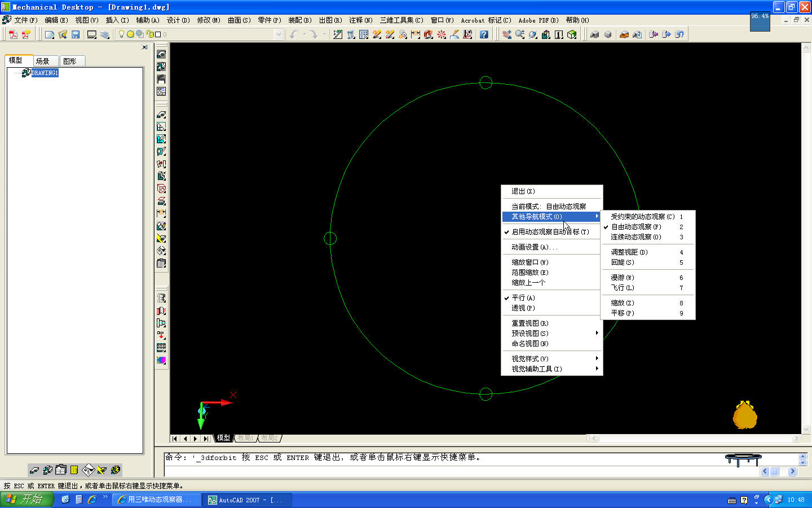This screenshot has height=508, width=812.
Task: Click the yellow notepad icon below browser
Action: 74,470
